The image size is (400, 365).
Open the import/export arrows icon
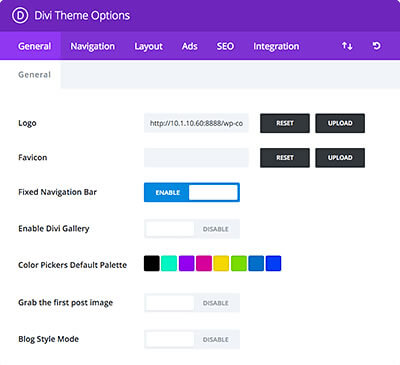[347, 46]
